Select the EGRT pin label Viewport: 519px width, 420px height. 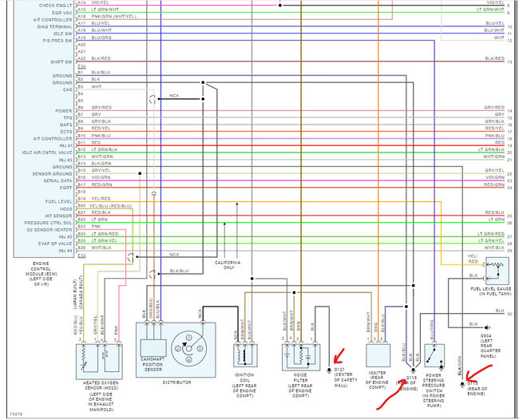click(x=65, y=188)
